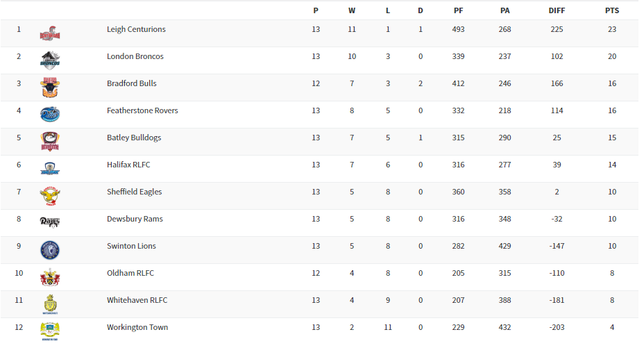This screenshot has height=348, width=644.
Task: Select the Featherstone Rovers team name
Action: pyautogui.click(x=142, y=111)
